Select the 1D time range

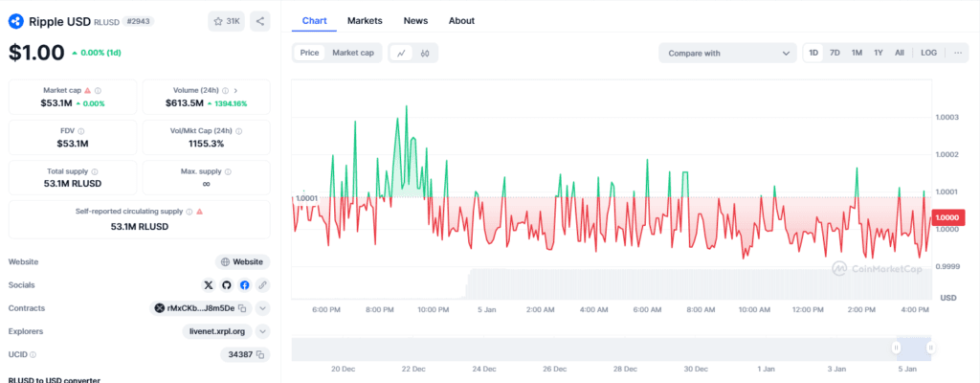point(813,54)
